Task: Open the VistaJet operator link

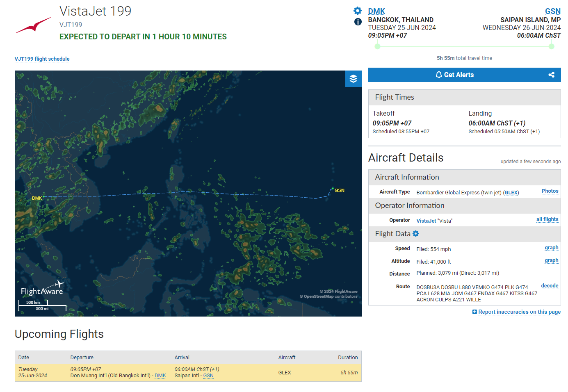Action: coord(426,221)
